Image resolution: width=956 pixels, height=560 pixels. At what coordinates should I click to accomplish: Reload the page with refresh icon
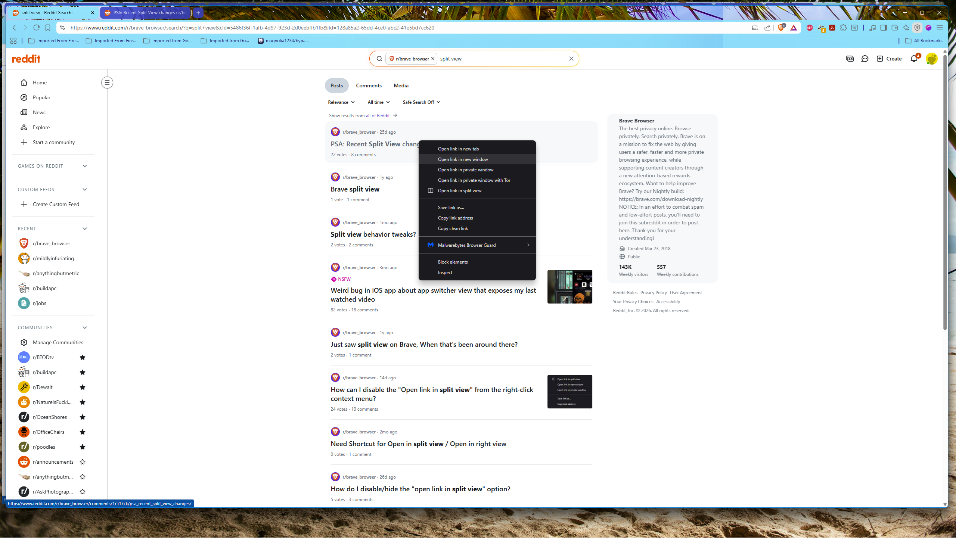point(37,28)
